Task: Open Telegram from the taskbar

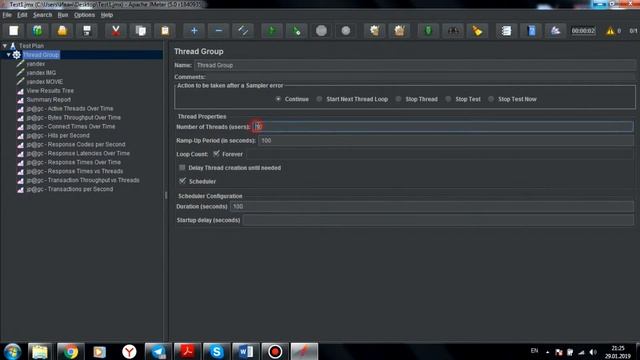Action: pyautogui.click(x=158, y=351)
